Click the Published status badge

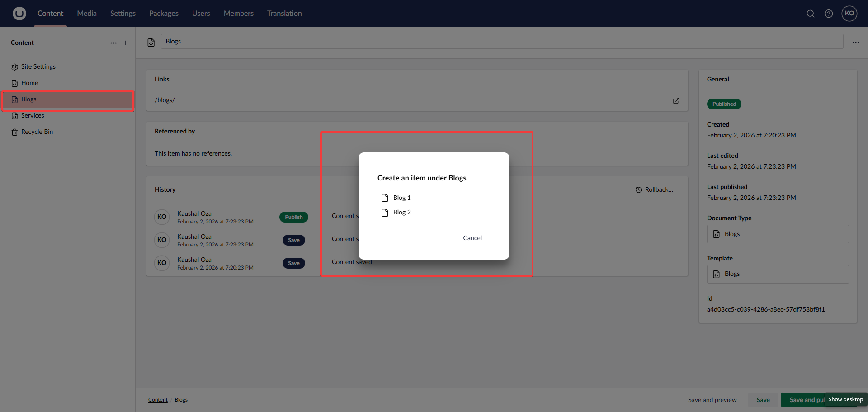724,104
